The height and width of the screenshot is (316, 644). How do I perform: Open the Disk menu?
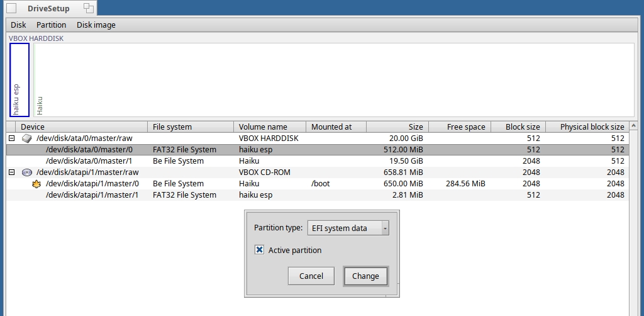click(x=18, y=25)
